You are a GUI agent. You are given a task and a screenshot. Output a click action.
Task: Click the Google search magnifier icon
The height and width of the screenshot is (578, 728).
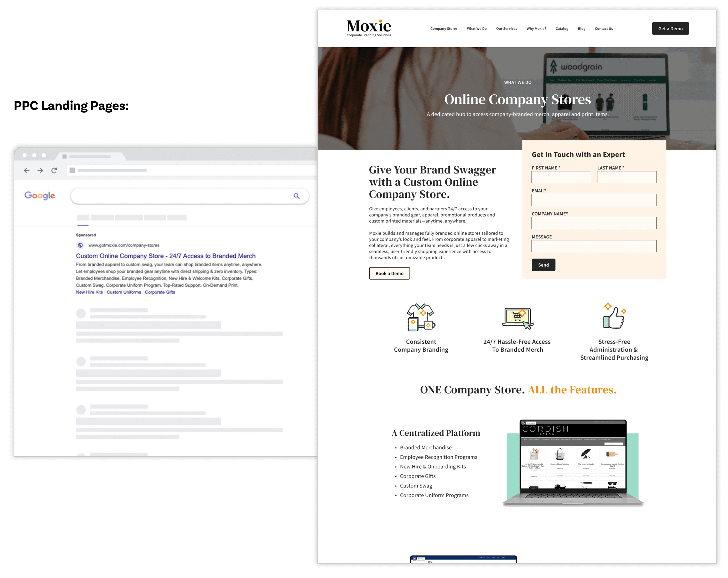point(296,196)
